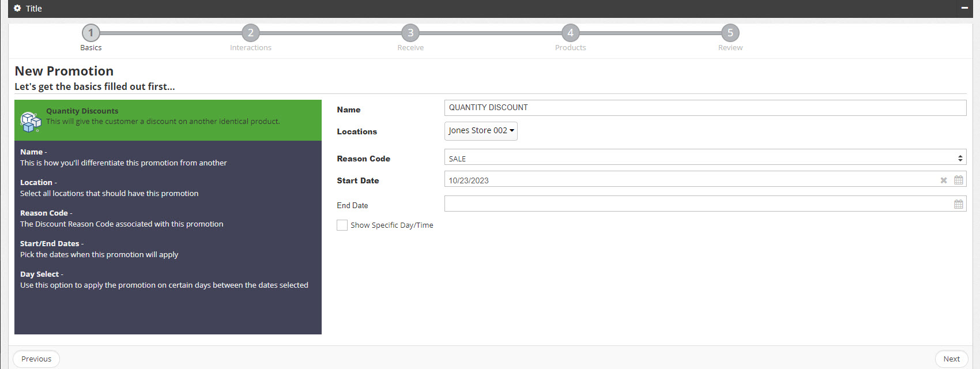Click the Quantity Discounts cube icon

31,121
